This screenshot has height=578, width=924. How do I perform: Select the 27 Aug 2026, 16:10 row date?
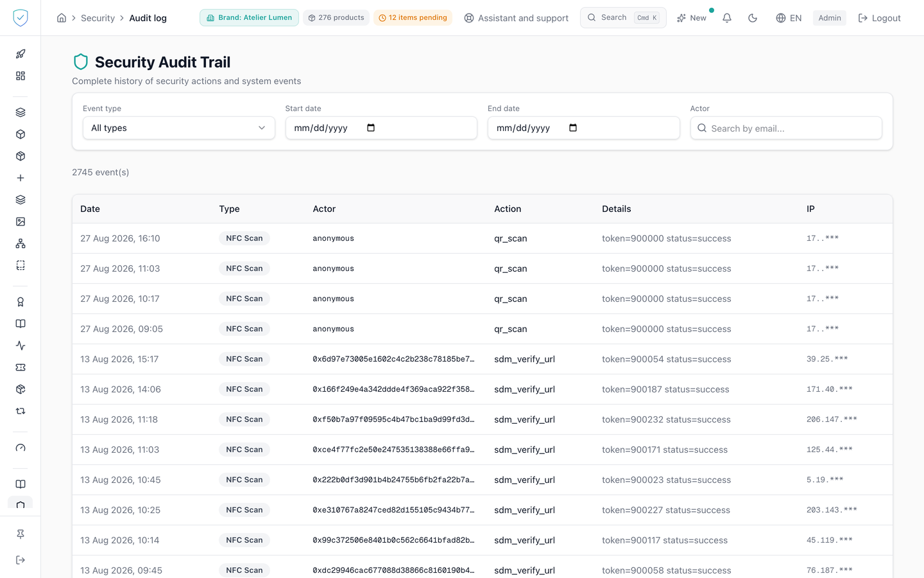click(120, 238)
